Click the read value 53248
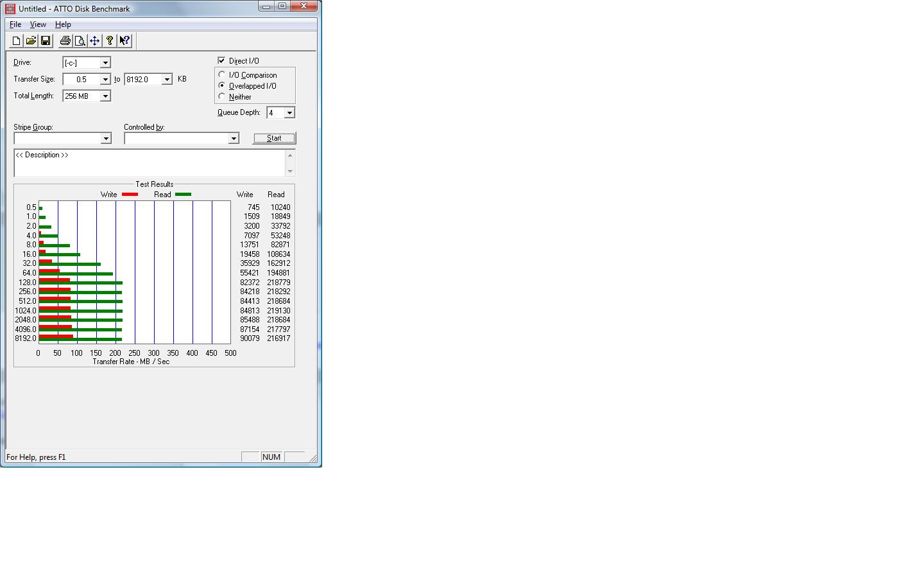This screenshot has height=578, width=924. 280,236
